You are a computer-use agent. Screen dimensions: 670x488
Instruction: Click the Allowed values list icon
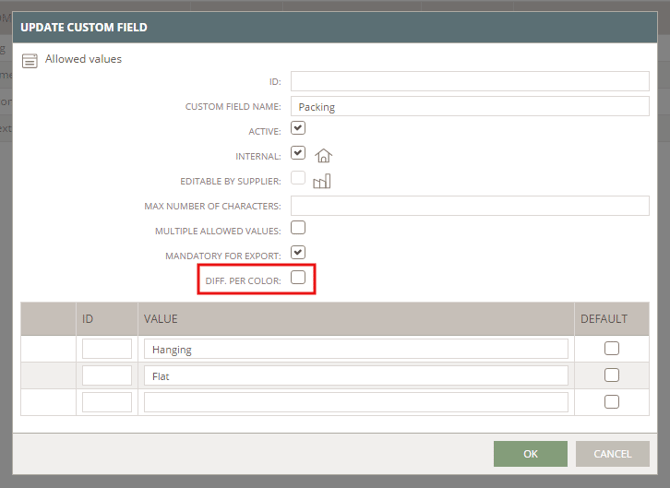(29, 60)
